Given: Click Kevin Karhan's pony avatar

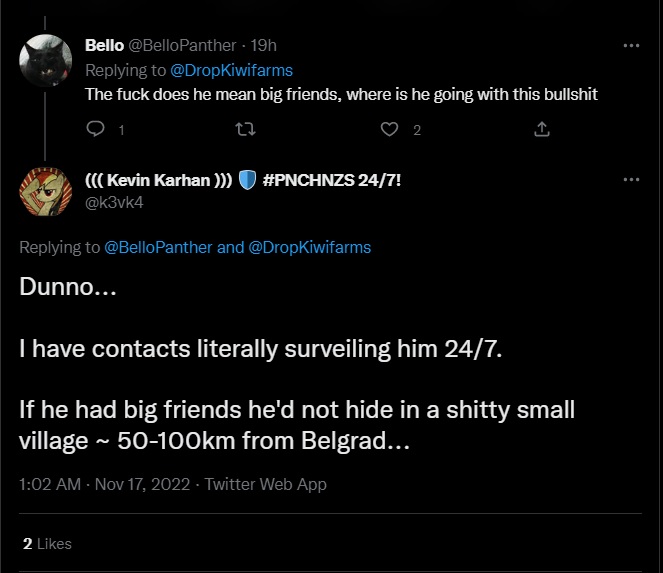Looking at the screenshot, I should 45,190.
